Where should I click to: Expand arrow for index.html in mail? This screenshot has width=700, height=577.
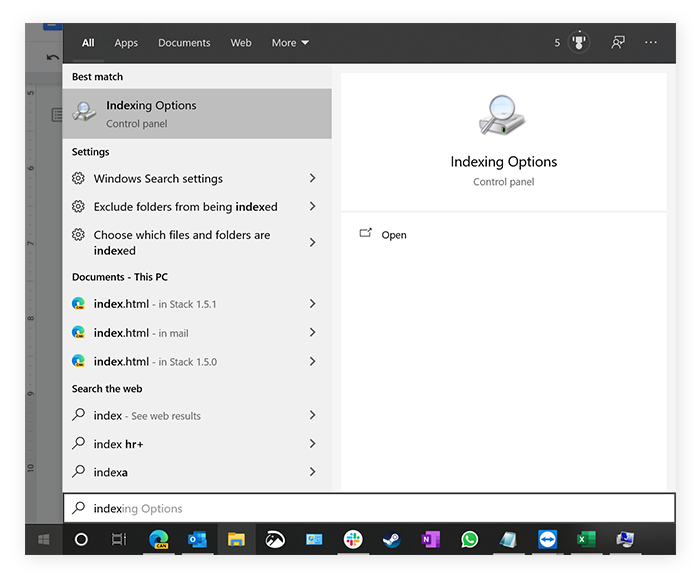pos(312,333)
